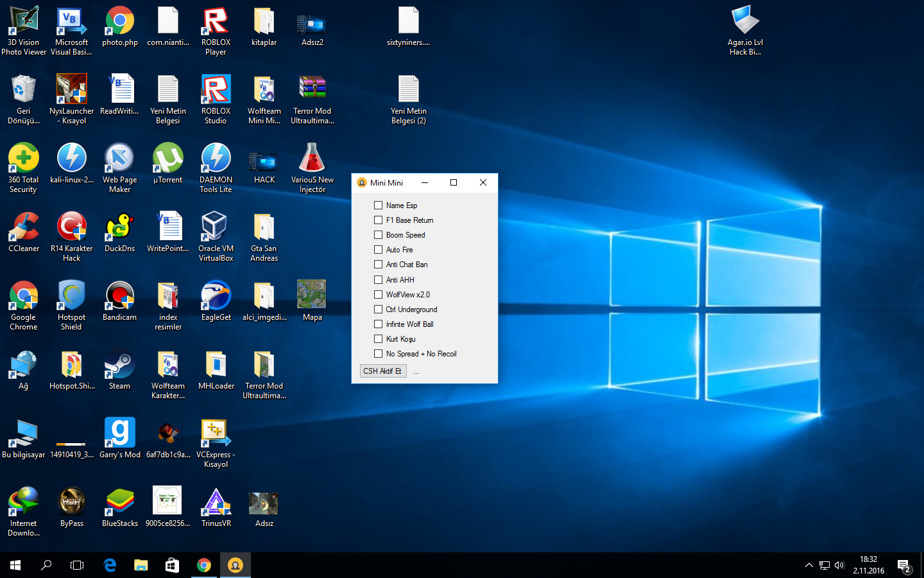Open the Windows Start menu

point(15,565)
